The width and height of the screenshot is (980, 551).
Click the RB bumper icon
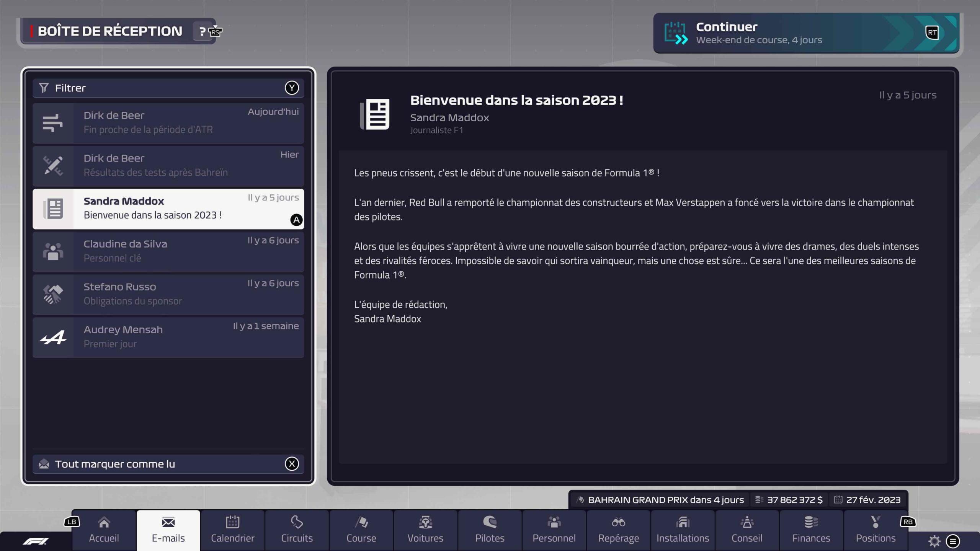(908, 522)
